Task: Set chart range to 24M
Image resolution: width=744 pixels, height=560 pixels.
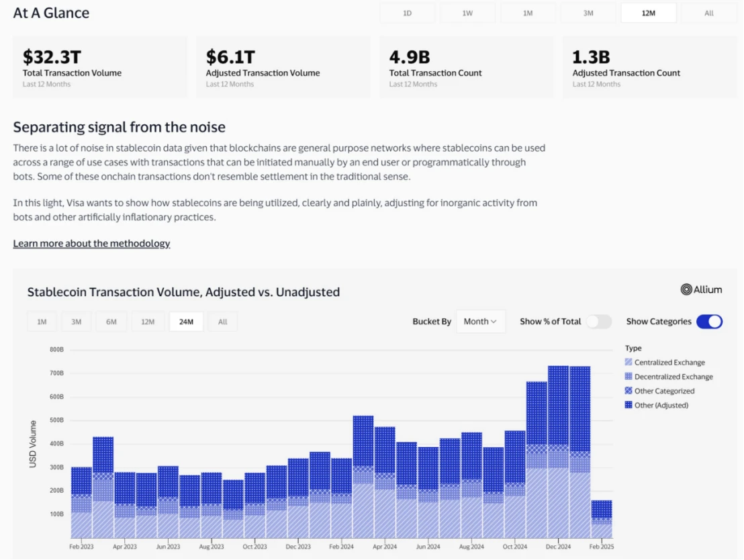Action: [186, 322]
